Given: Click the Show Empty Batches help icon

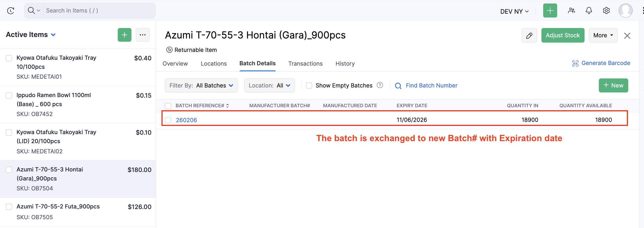Looking at the screenshot, I should (x=380, y=85).
